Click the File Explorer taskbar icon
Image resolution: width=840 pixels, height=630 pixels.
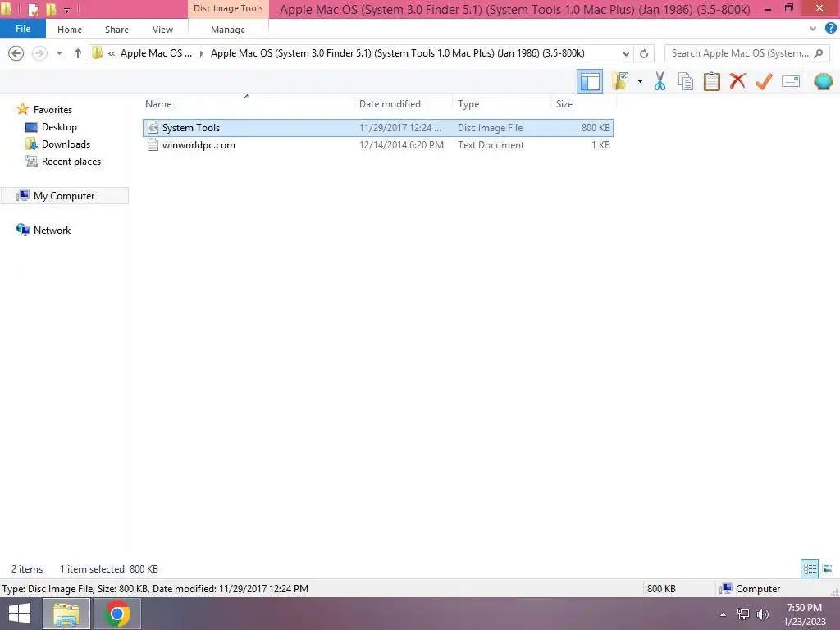[x=66, y=614]
